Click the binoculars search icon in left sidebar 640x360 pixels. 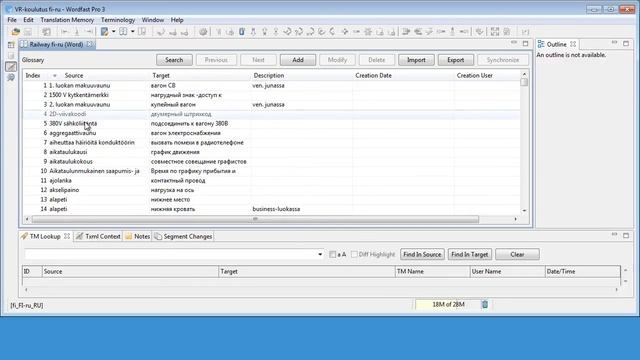(x=11, y=78)
